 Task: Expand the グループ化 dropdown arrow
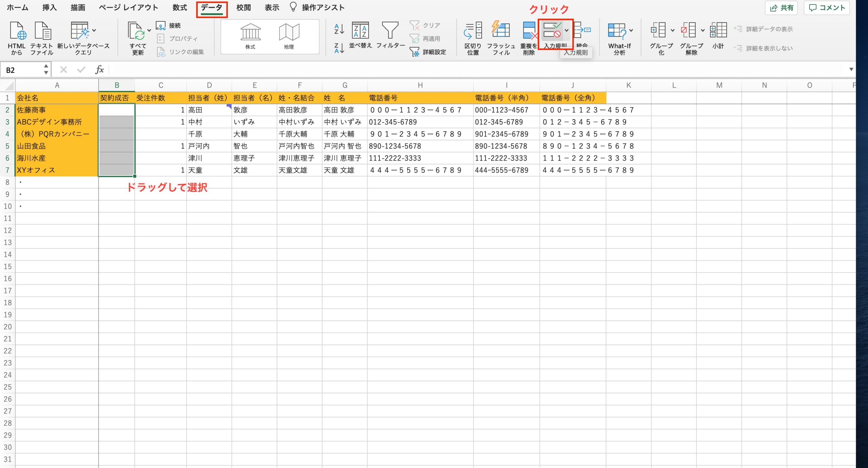(673, 30)
